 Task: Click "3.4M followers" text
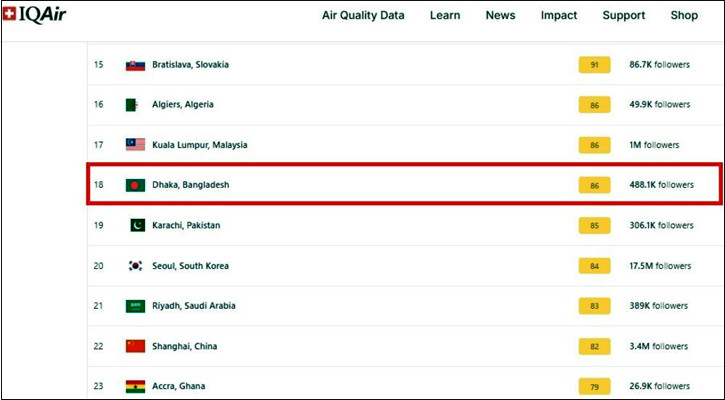[x=658, y=346]
